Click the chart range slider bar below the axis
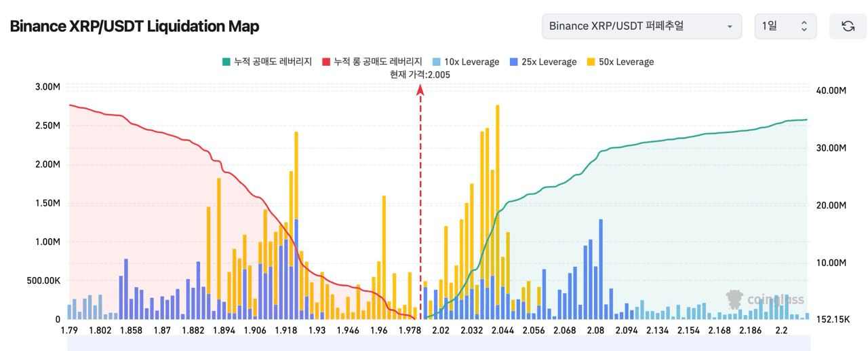This screenshot has width=868, height=351. 438,344
